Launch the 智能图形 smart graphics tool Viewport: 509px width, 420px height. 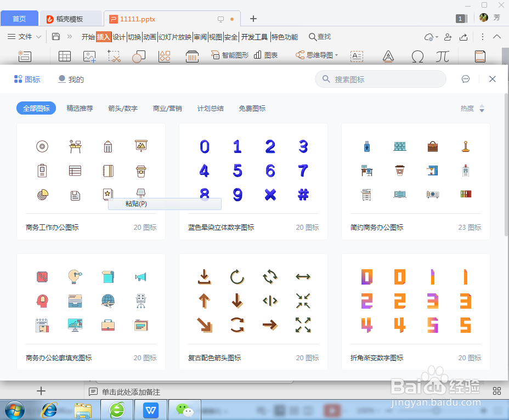(x=229, y=55)
